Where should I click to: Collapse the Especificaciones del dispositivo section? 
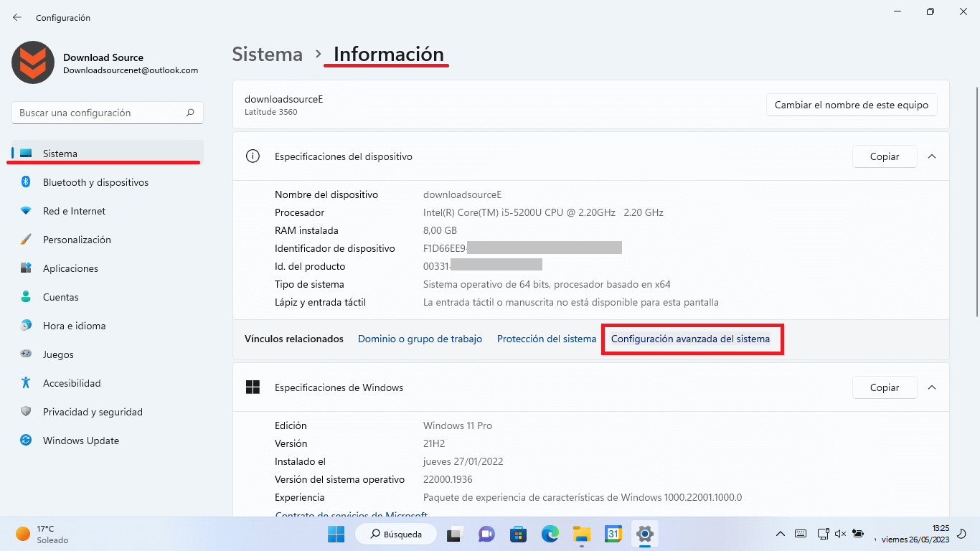(932, 156)
